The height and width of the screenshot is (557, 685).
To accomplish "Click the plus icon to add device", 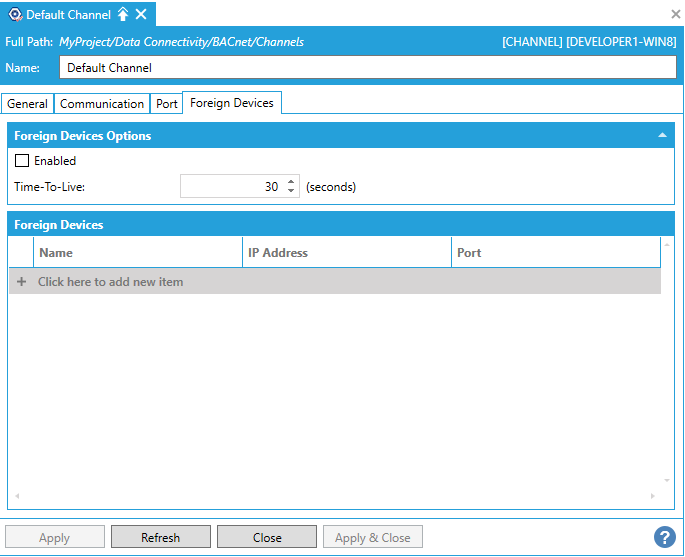I will point(21,282).
